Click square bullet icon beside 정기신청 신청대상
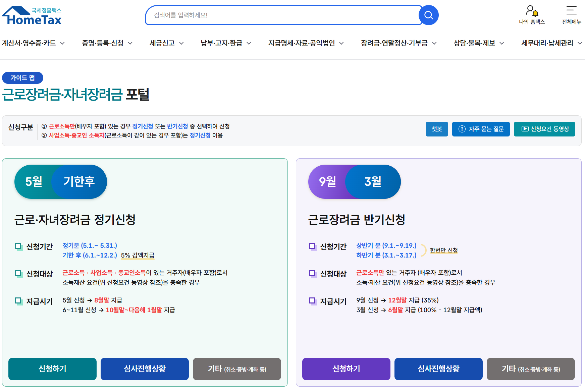This screenshot has width=585, height=392. coord(19,274)
